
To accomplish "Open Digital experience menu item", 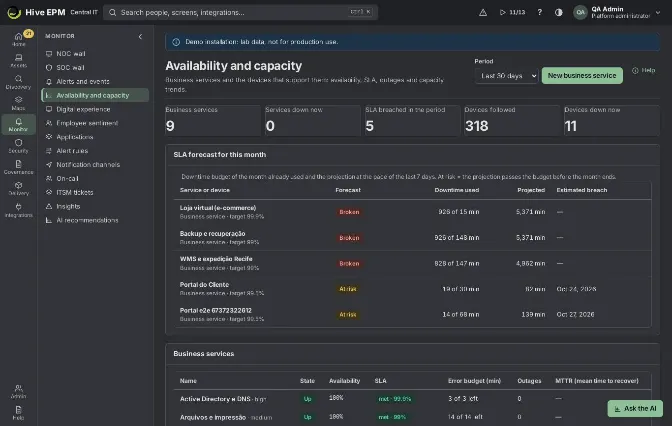I will [x=95, y=109].
